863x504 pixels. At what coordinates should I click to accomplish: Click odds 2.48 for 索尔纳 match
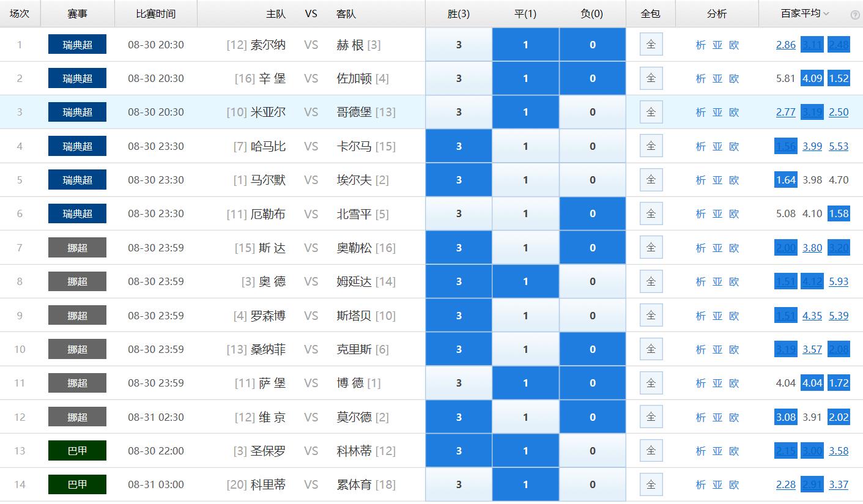[x=839, y=45]
